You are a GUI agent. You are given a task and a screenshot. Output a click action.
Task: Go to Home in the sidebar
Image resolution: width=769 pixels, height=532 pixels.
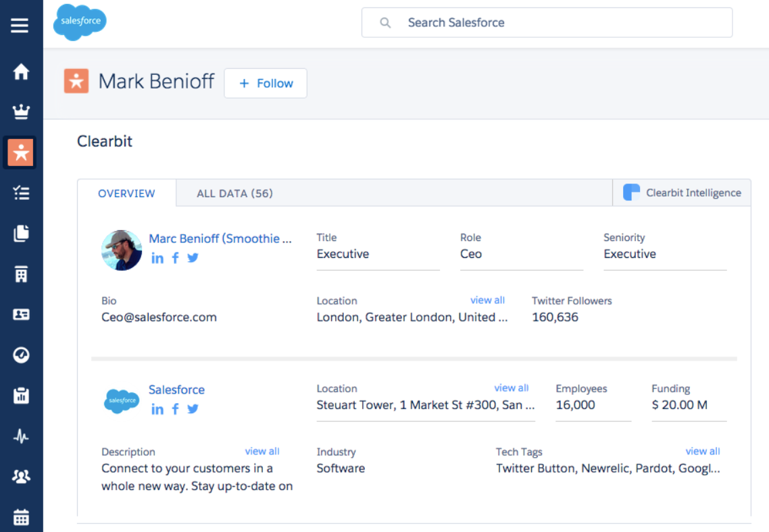[20, 72]
